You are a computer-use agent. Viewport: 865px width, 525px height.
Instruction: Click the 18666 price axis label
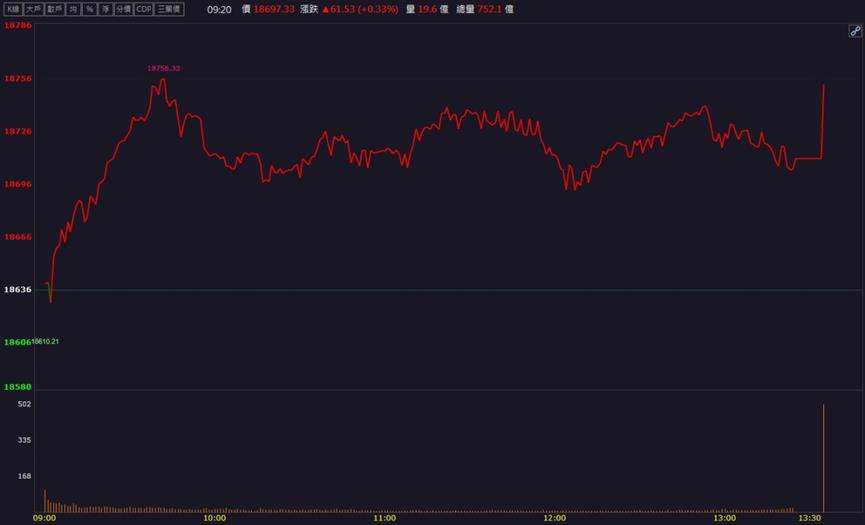pyautogui.click(x=18, y=237)
